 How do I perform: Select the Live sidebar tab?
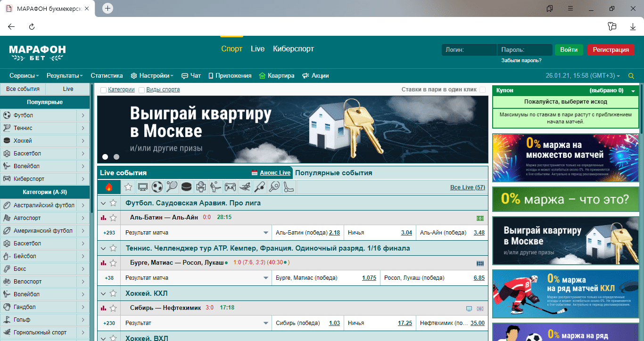coord(68,89)
